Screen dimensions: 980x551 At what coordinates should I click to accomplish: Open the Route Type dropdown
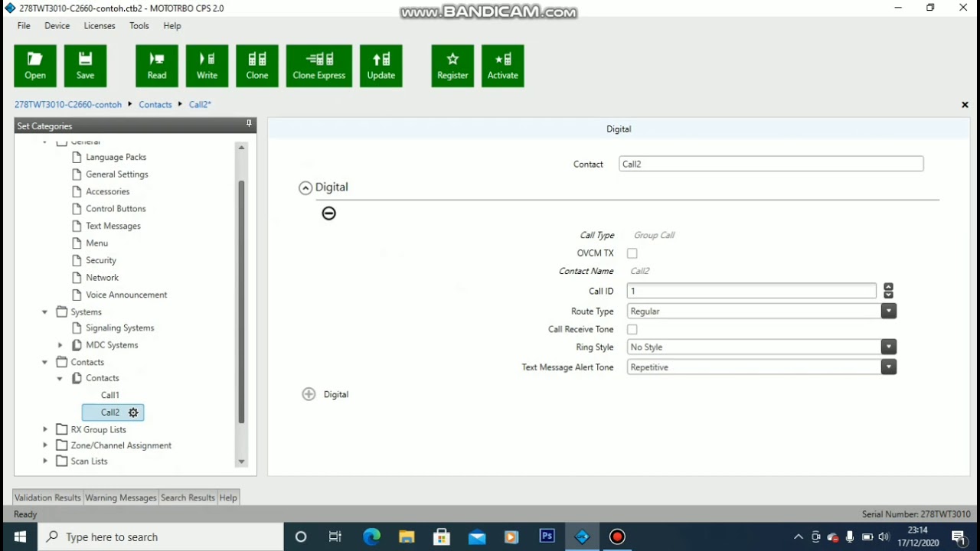coord(888,311)
